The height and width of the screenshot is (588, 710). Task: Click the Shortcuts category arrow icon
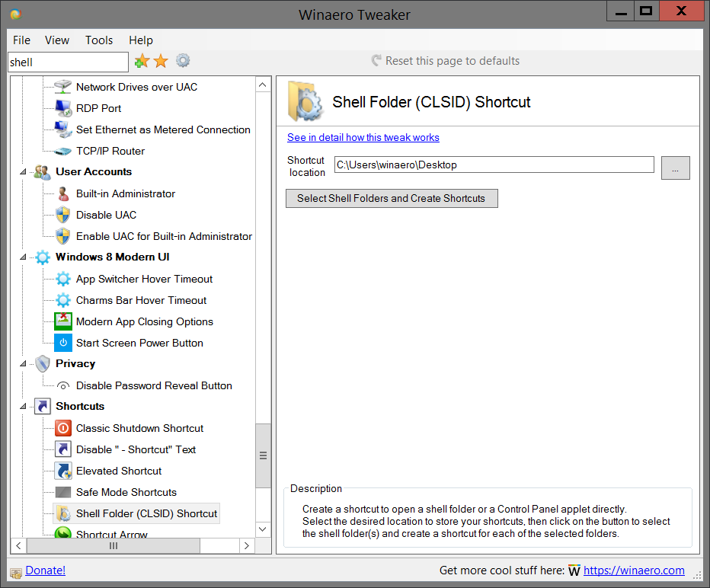(43, 406)
